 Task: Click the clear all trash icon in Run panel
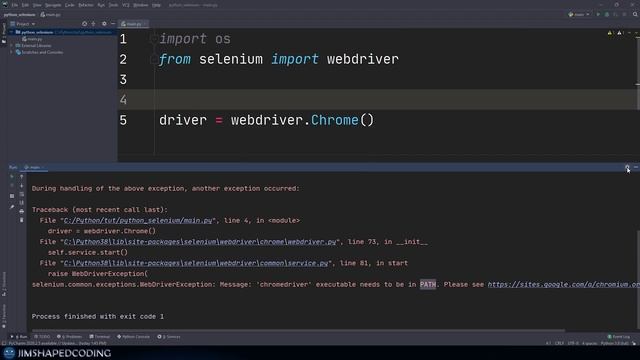pos(22,220)
